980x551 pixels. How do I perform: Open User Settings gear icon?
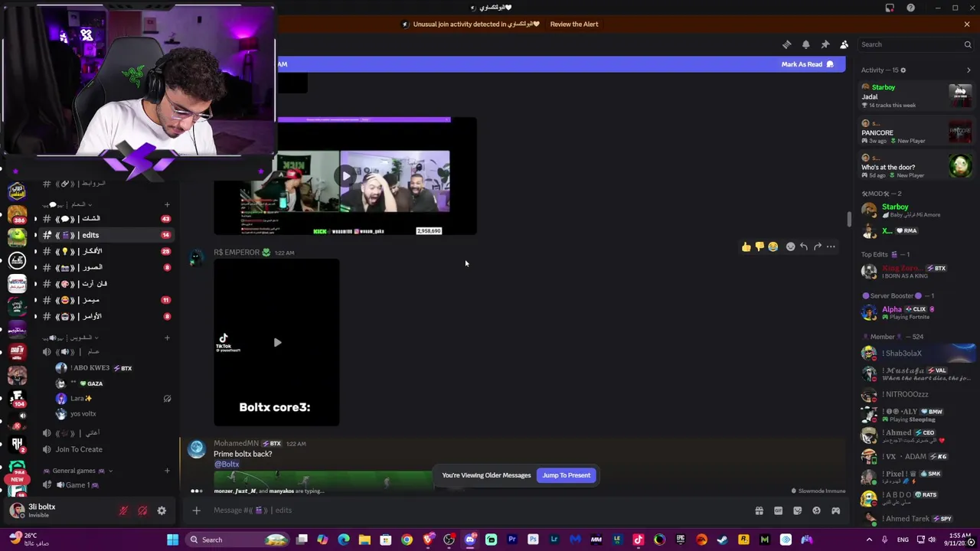coord(162,510)
